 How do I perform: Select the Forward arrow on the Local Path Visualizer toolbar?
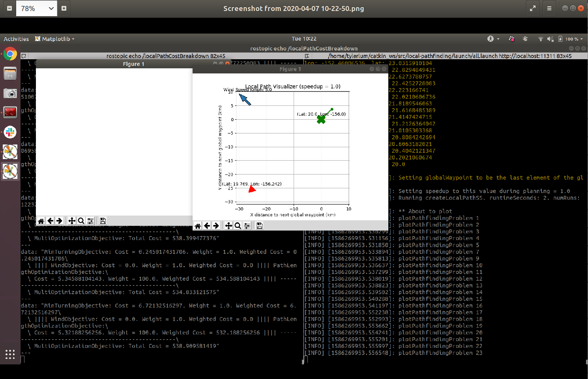coord(216,225)
